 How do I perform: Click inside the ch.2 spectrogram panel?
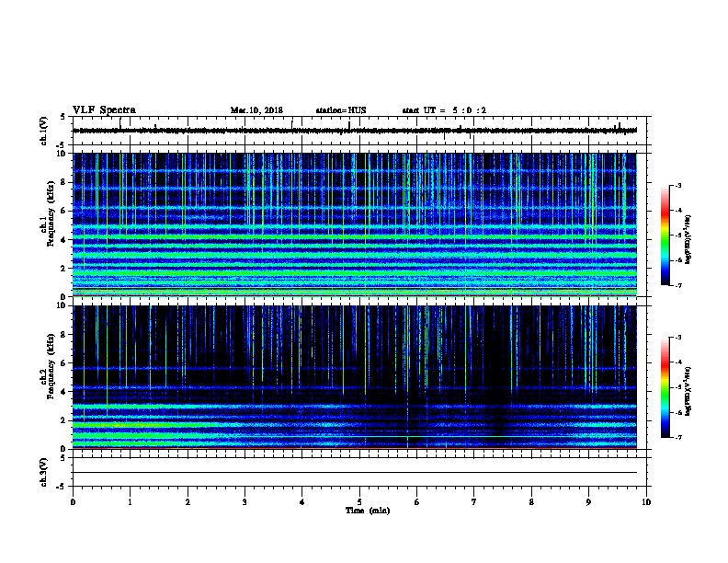click(x=355, y=377)
